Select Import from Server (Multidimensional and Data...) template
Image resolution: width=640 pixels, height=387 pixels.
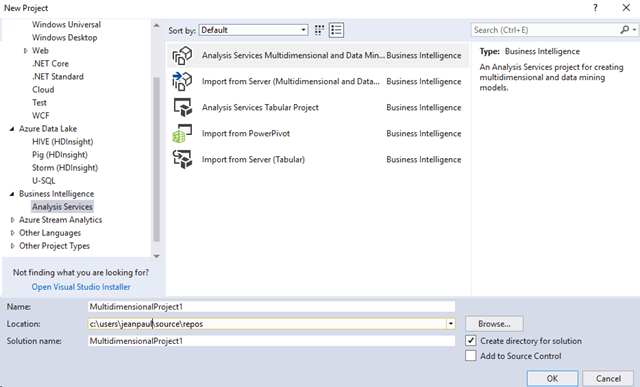pos(318,81)
